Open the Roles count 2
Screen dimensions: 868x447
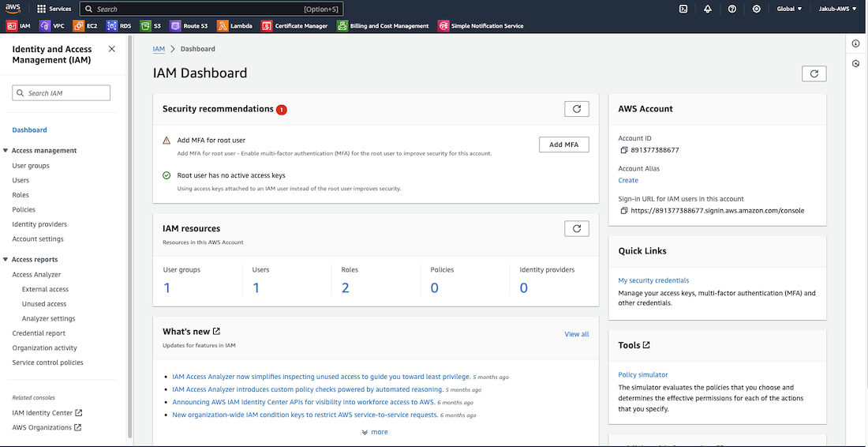[345, 288]
